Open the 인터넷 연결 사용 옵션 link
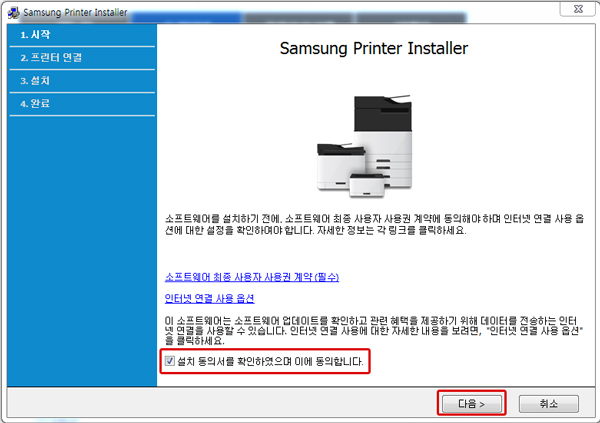 tap(209, 299)
